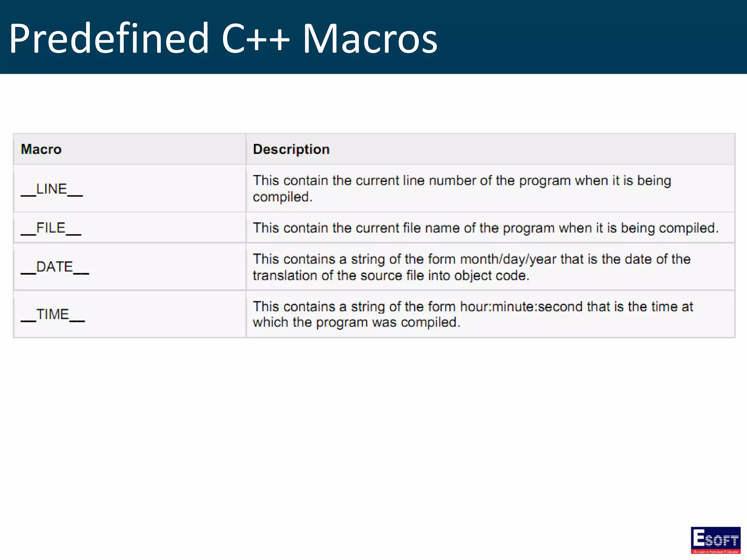Click the __DATE__ description about month/day/year

click(x=471, y=259)
